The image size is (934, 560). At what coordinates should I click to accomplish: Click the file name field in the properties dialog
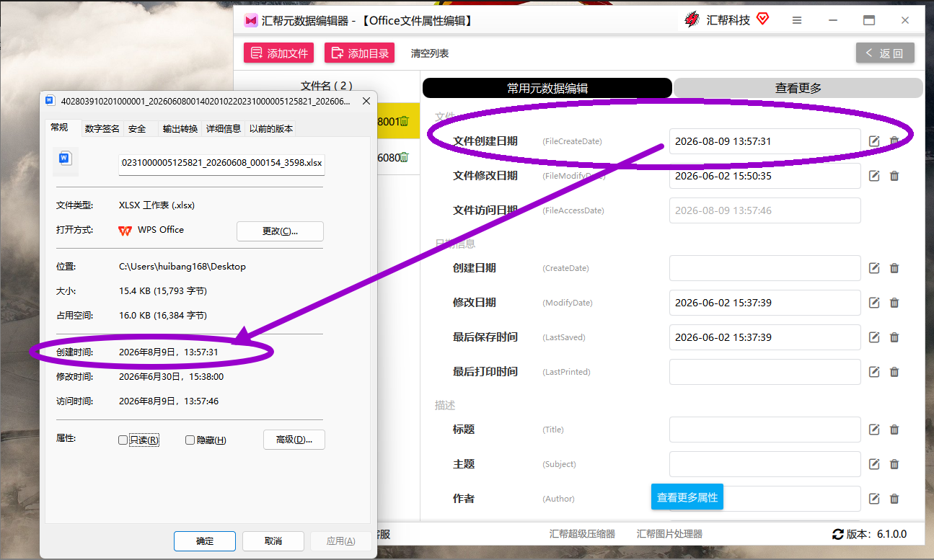221,164
